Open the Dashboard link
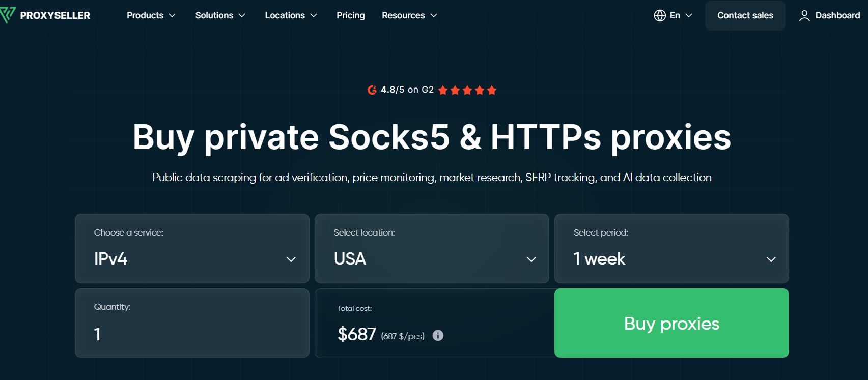868x380 pixels. [x=829, y=15]
